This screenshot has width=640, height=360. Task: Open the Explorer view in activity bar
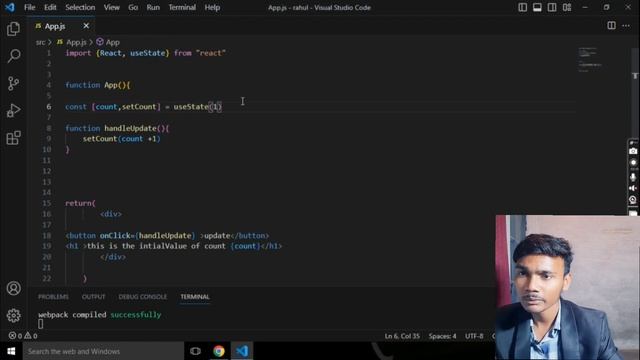pyautogui.click(x=13, y=29)
